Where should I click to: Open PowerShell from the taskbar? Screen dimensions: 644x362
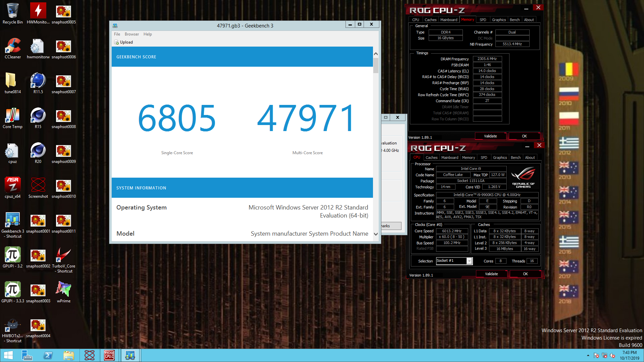[x=48, y=355]
